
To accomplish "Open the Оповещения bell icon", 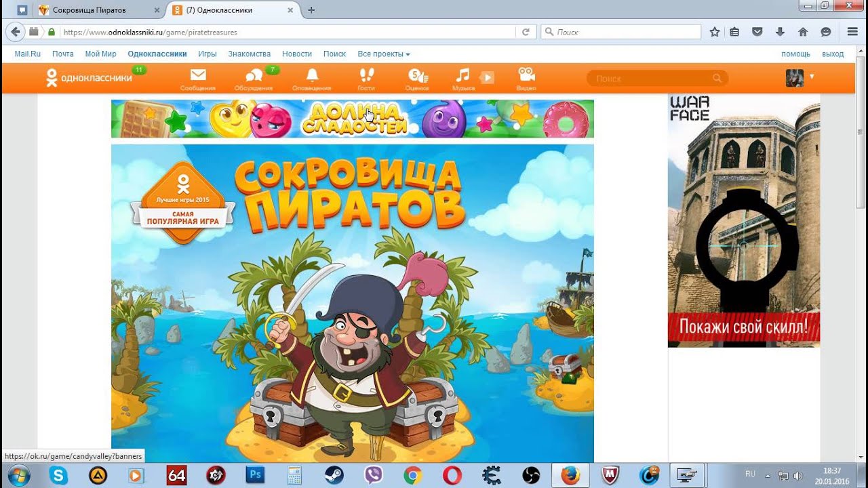I will click(x=312, y=79).
